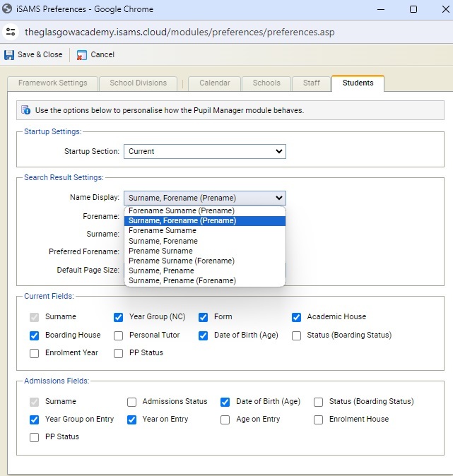
Task: Collapse the Name Display dropdown
Action: coord(204,198)
